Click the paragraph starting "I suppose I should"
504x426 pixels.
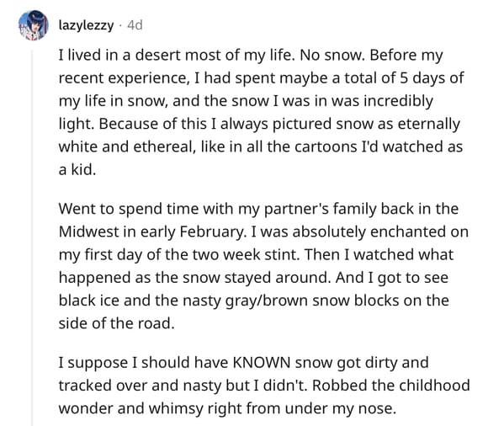(x=264, y=386)
